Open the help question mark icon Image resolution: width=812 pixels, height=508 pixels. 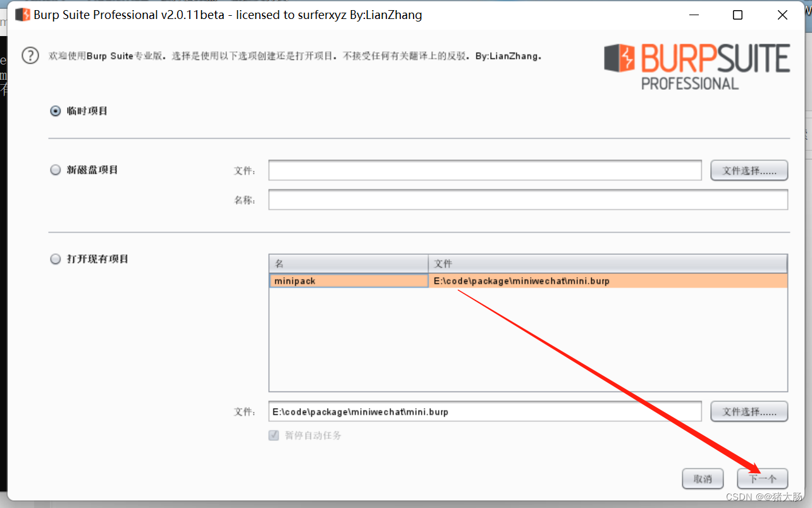point(30,56)
